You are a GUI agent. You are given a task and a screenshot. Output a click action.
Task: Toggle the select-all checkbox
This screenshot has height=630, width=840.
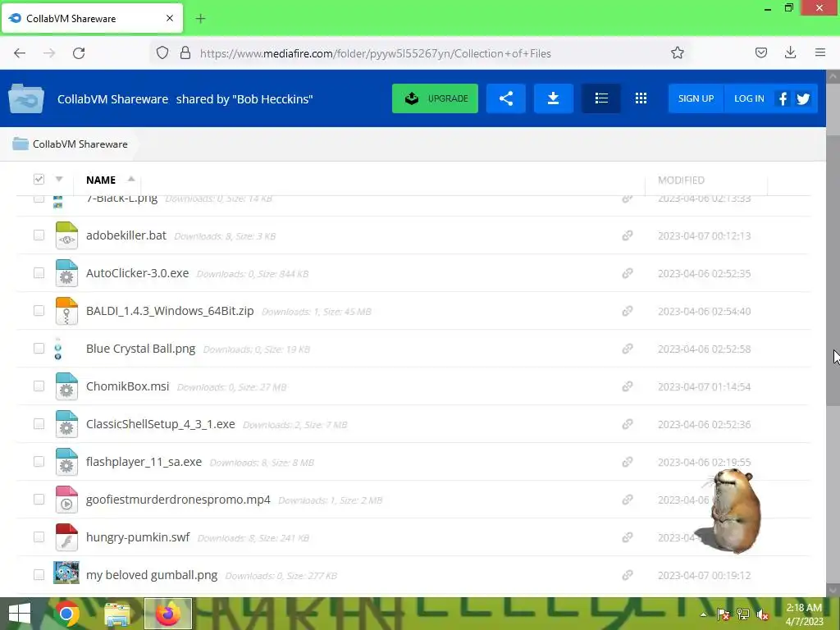click(39, 179)
